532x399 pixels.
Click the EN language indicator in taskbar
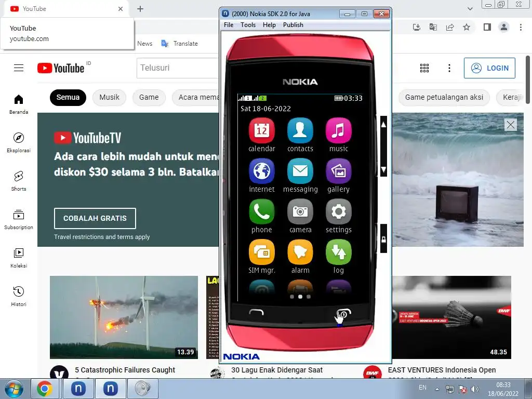[422, 388]
